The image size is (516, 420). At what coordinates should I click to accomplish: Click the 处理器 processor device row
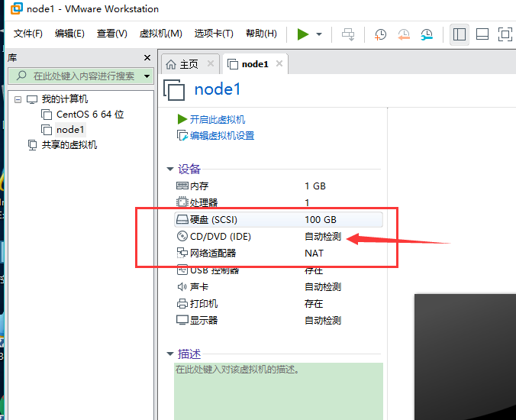coord(279,202)
